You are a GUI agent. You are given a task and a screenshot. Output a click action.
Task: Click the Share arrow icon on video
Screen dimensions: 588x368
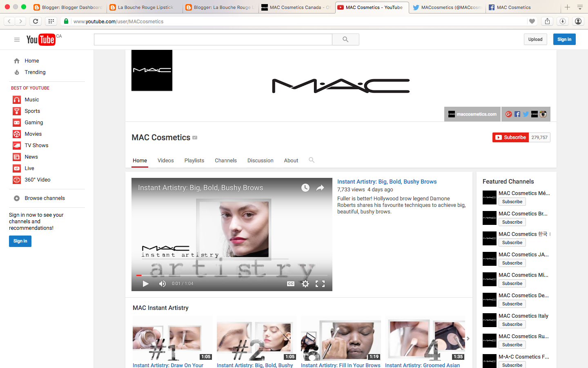tap(320, 188)
